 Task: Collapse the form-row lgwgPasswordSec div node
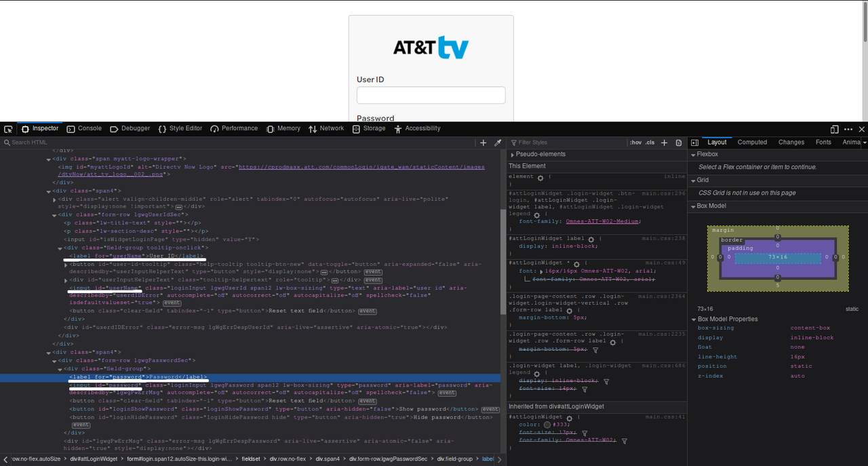(x=54, y=361)
